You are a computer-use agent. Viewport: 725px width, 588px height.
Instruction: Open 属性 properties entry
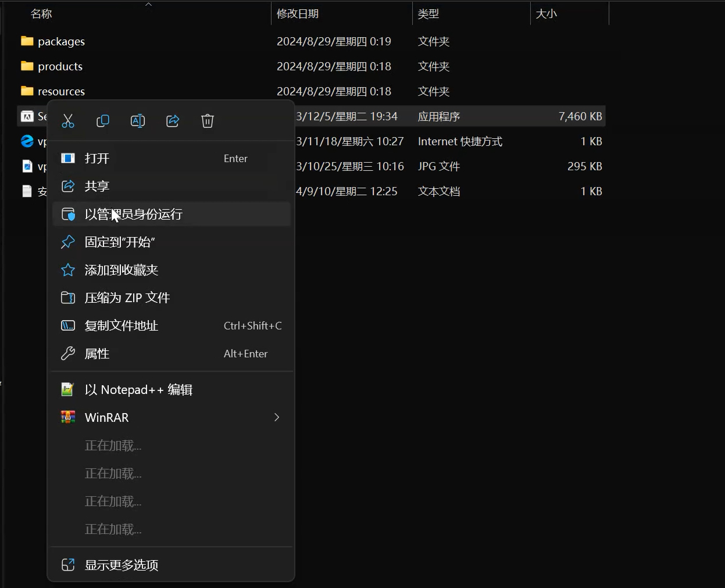(97, 354)
